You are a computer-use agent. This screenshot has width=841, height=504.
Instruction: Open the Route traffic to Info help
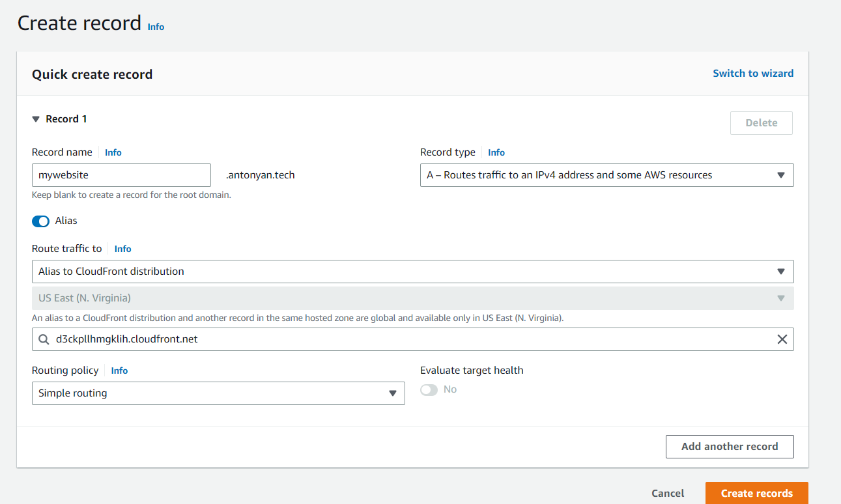click(122, 248)
